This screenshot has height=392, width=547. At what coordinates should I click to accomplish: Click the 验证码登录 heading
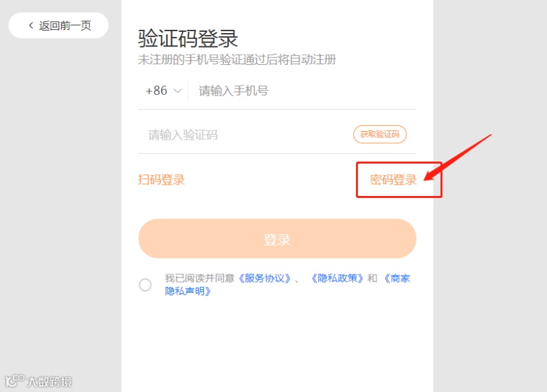[188, 38]
